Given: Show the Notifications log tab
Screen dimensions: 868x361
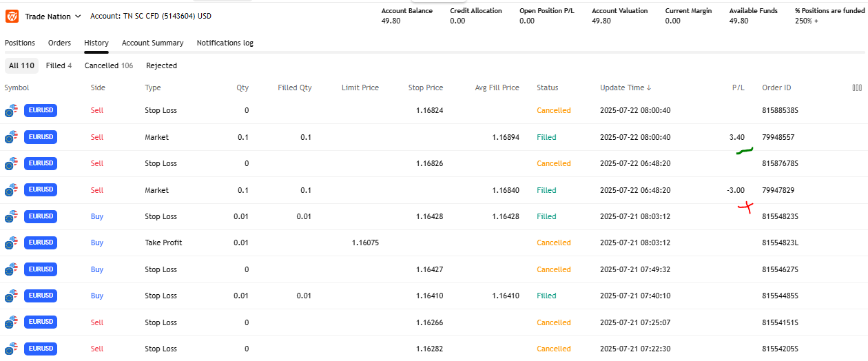Looking at the screenshot, I should tap(225, 43).
